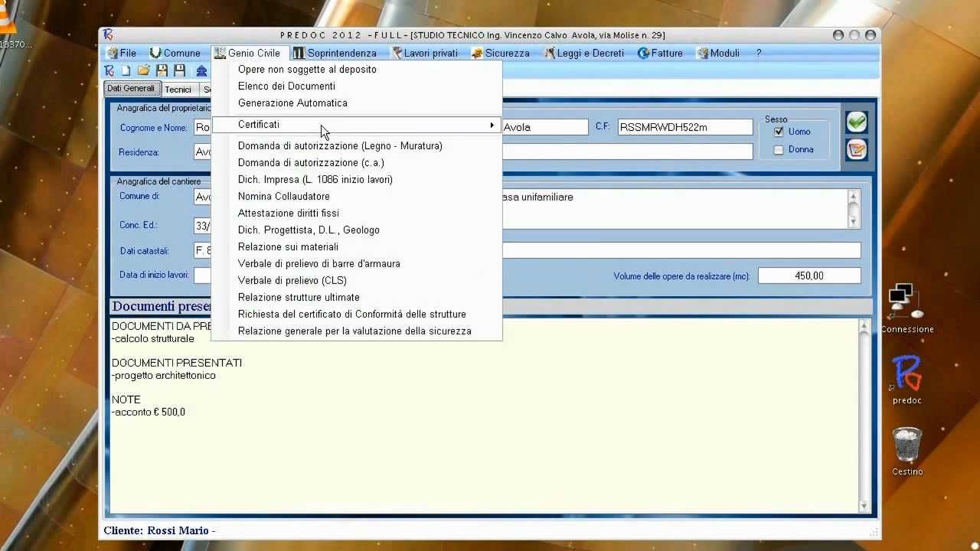
Task: Open the Soprintendenza menu
Action: [335, 53]
